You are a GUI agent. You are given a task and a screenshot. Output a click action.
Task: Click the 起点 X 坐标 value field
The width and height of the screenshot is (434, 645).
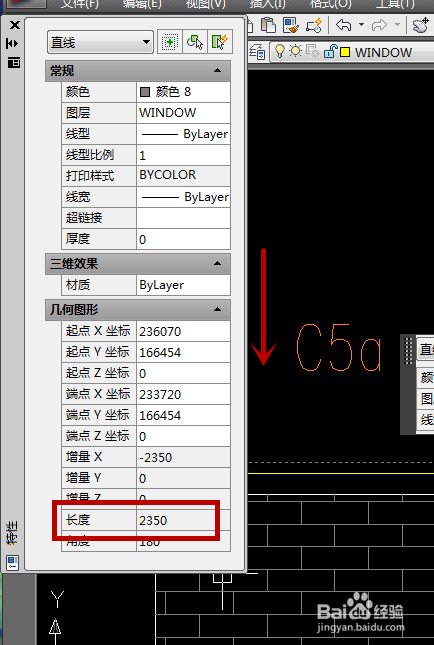(183, 331)
